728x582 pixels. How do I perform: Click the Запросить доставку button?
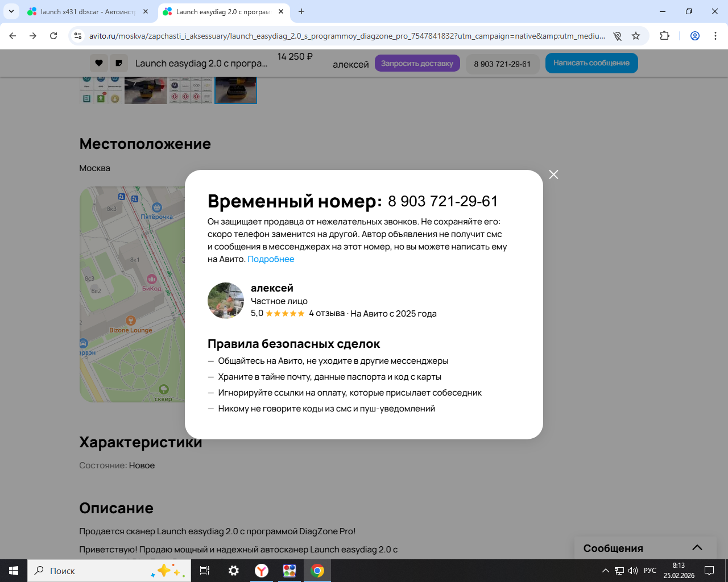click(417, 63)
